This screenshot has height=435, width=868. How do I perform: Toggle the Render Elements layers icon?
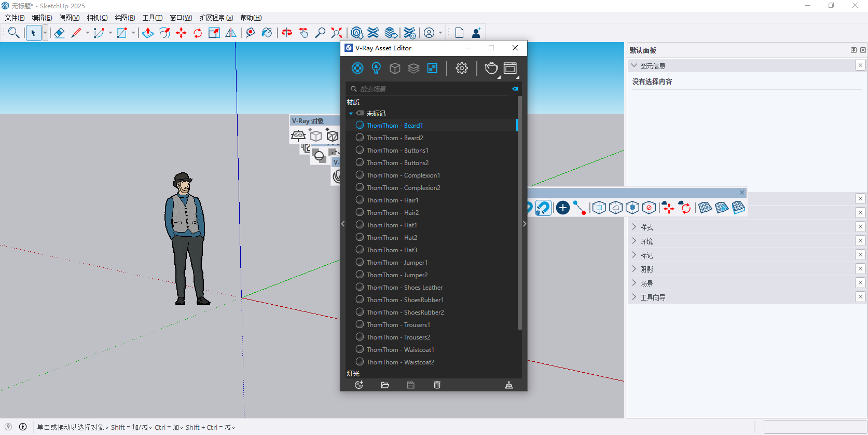pyautogui.click(x=414, y=68)
